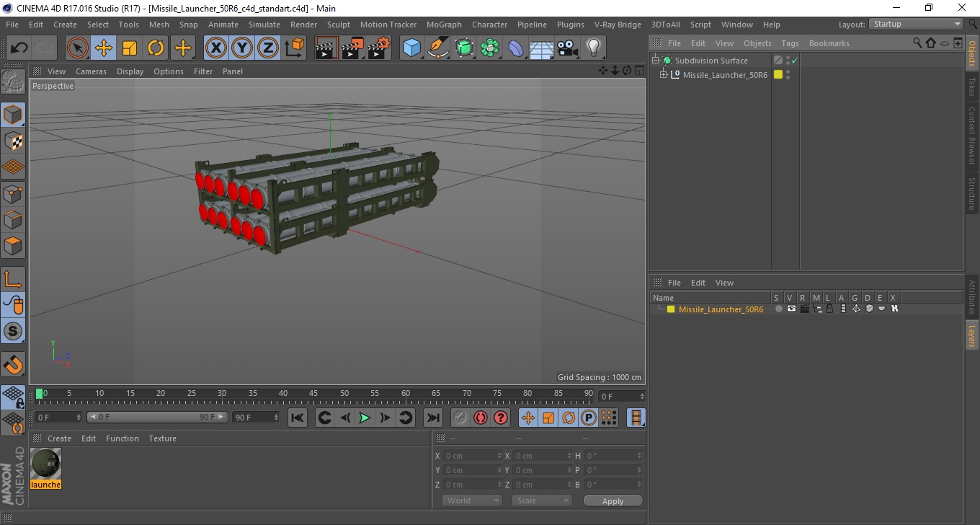Expand the Subdivision Surface object tree
This screenshot has width=980, height=525.
click(x=656, y=61)
